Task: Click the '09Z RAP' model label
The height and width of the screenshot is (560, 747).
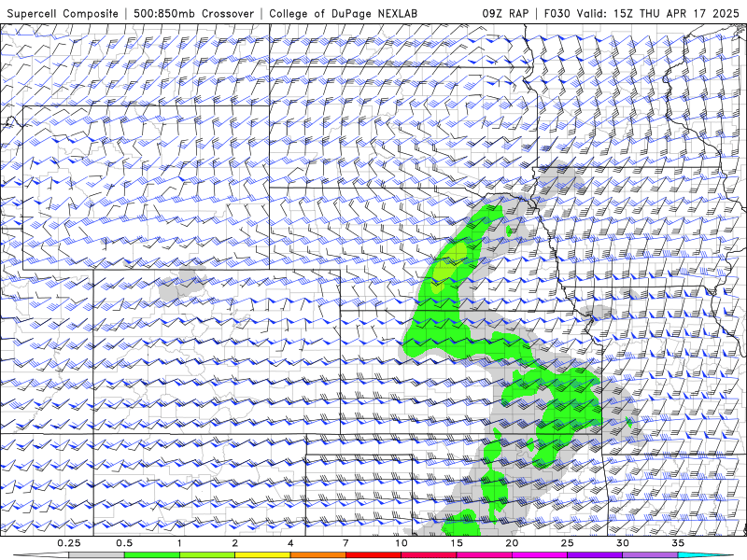Action: [x=505, y=13]
